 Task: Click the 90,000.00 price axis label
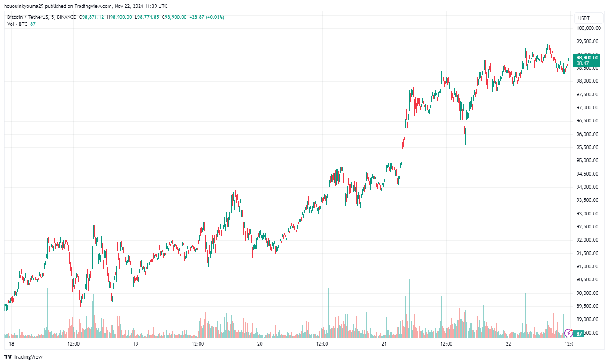587,293
